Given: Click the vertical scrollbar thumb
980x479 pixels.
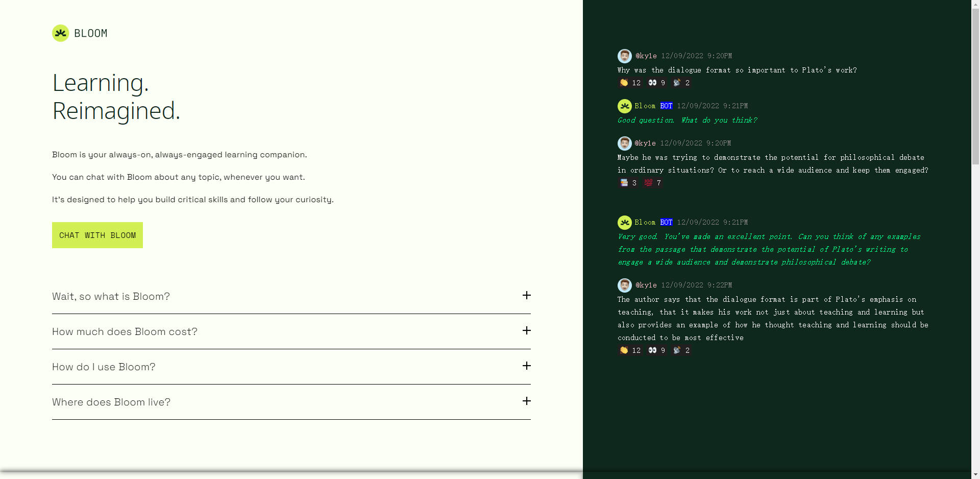Looking at the screenshot, I should point(975,86).
